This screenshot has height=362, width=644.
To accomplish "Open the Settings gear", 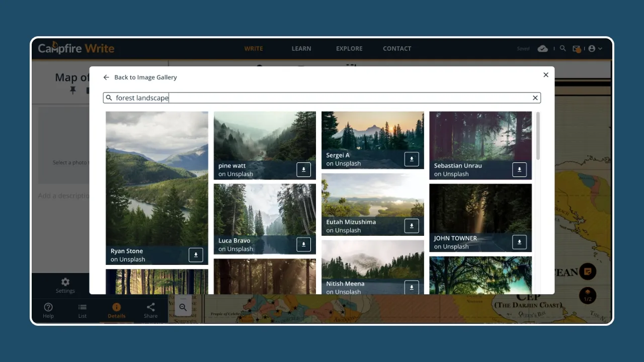I will pos(65,283).
